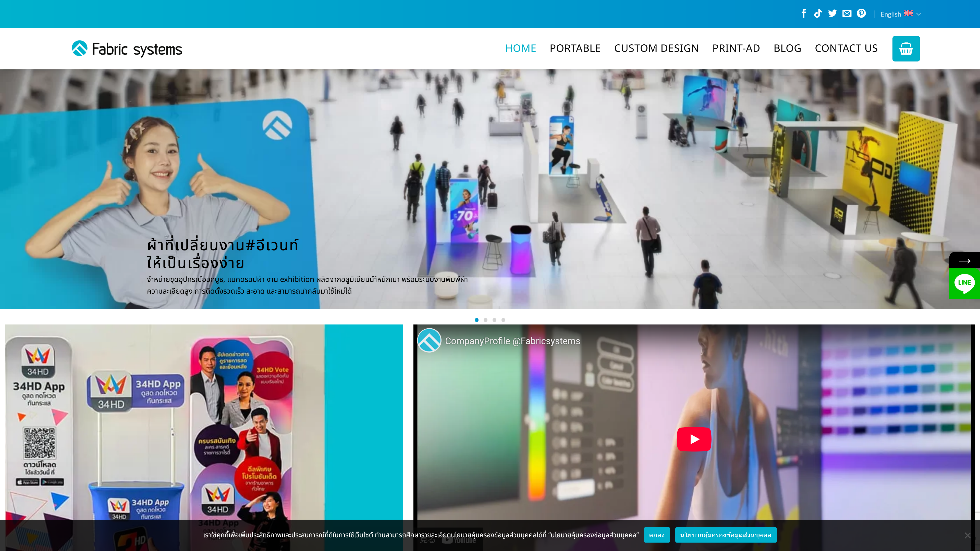Screen dimensions: 980x551
Task: Select the fourth carousel slide dot
Action: [503, 320]
